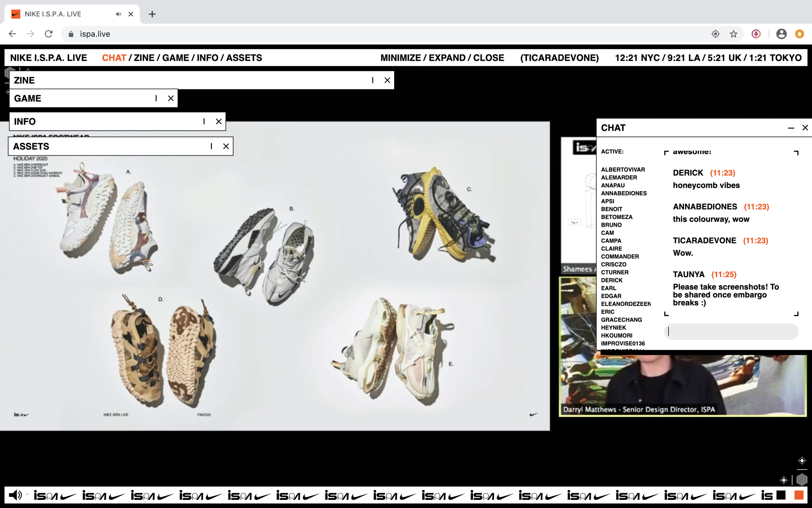The width and height of the screenshot is (812, 508).
Task: Toggle sound with the bottom-left speaker icon
Action: [15, 495]
